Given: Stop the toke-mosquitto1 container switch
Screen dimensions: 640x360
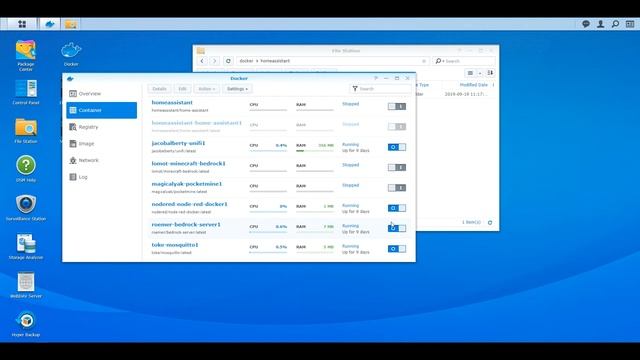Looking at the screenshot, I should (x=397, y=249).
